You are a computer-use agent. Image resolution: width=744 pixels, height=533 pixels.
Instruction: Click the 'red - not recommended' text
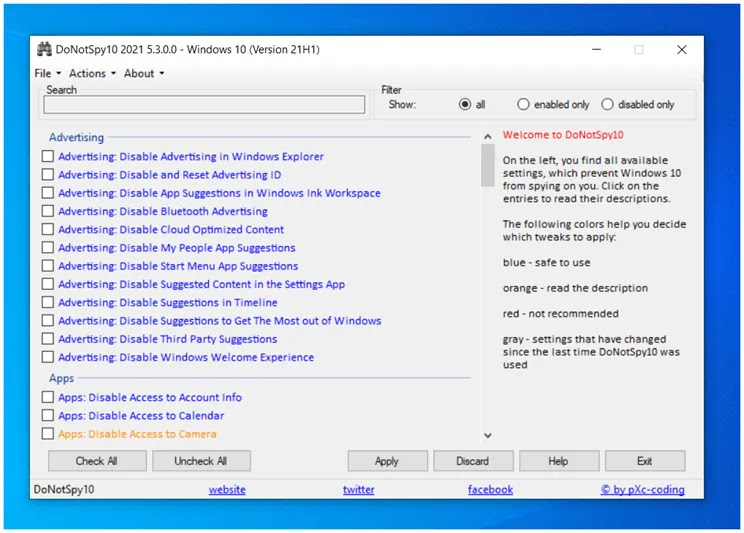[x=561, y=314]
